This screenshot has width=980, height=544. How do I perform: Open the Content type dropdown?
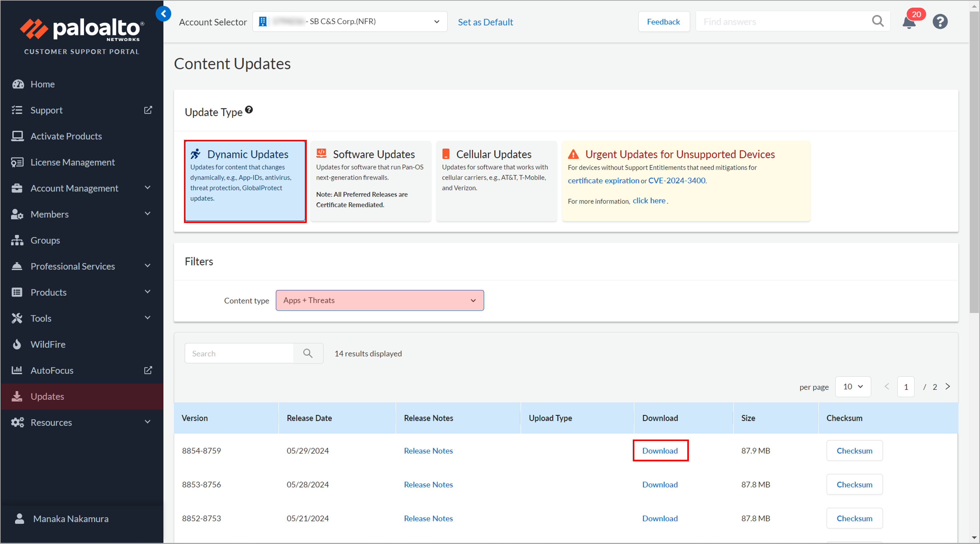click(x=380, y=300)
